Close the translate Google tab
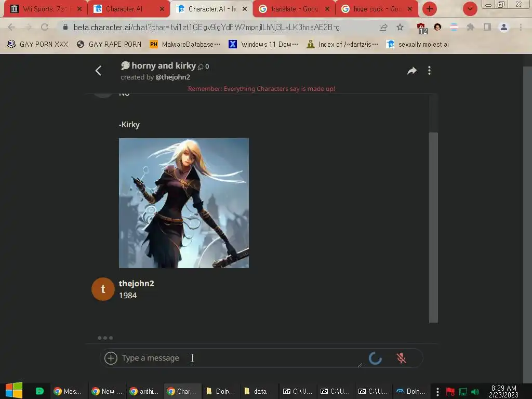532x399 pixels. tap(327, 9)
